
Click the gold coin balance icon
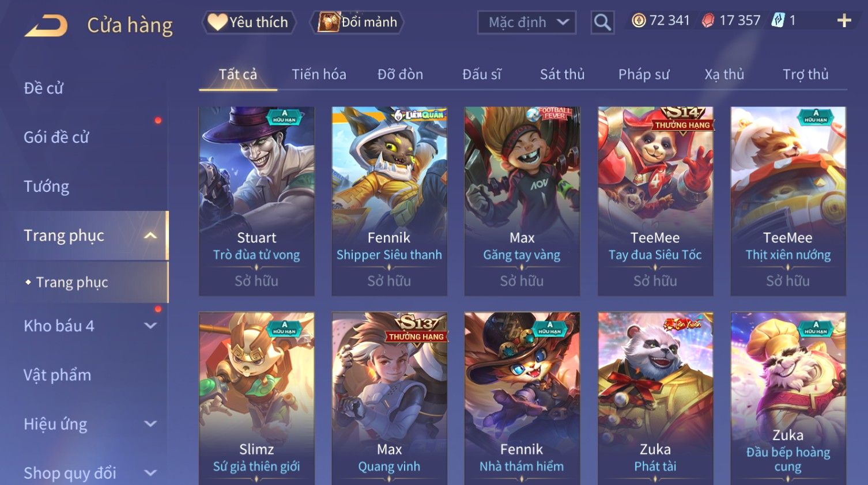click(x=639, y=21)
